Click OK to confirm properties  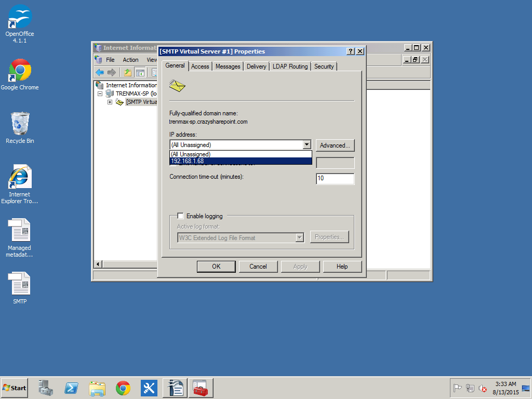[x=216, y=267]
